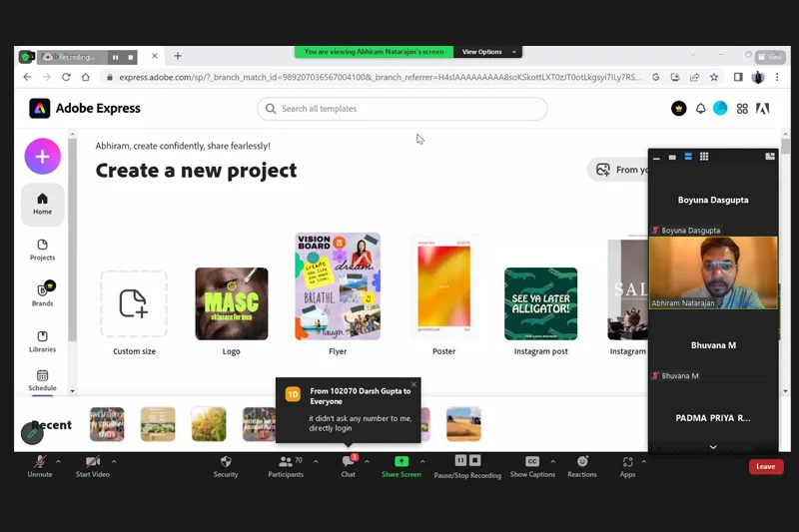Leave the Zoom meeting
The image size is (799, 532).
point(766,466)
